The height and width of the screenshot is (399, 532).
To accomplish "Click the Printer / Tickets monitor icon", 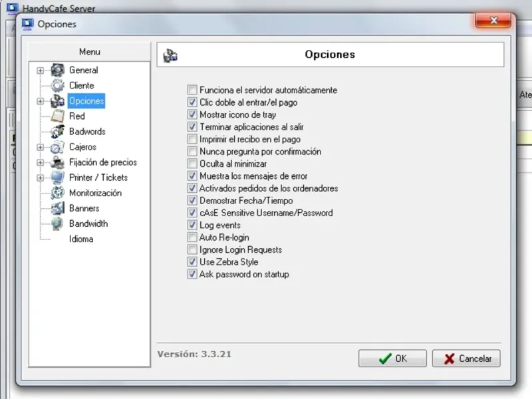I will 58,178.
